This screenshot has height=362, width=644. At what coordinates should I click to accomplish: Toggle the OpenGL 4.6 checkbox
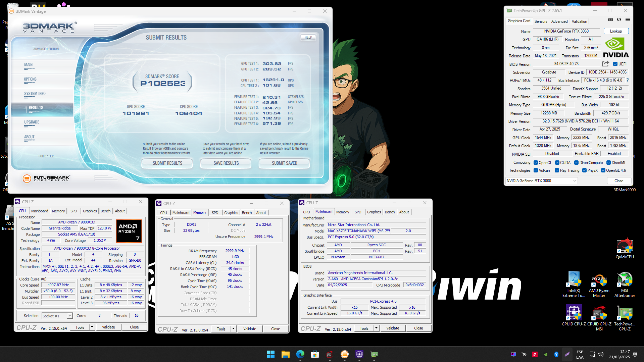(x=603, y=170)
